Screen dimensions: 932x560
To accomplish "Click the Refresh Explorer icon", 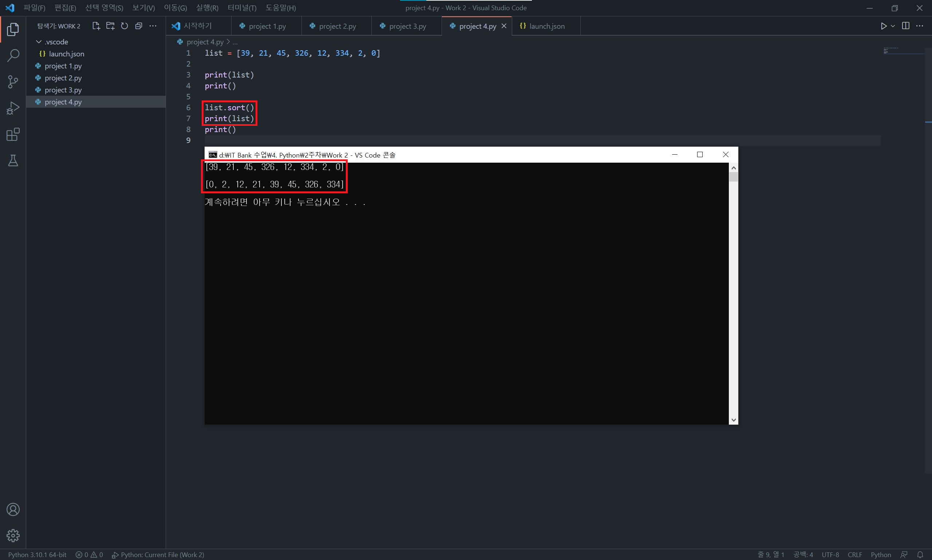I will (x=124, y=26).
